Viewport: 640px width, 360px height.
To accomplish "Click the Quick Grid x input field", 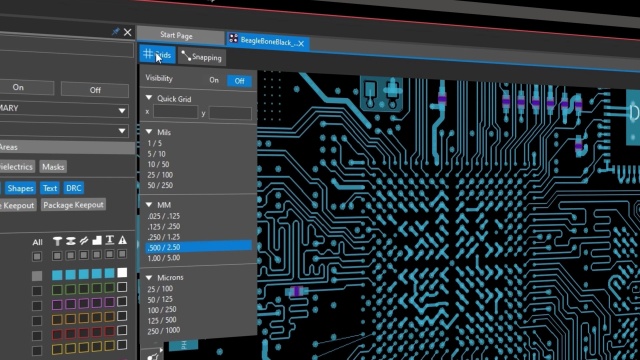I will tap(176, 112).
